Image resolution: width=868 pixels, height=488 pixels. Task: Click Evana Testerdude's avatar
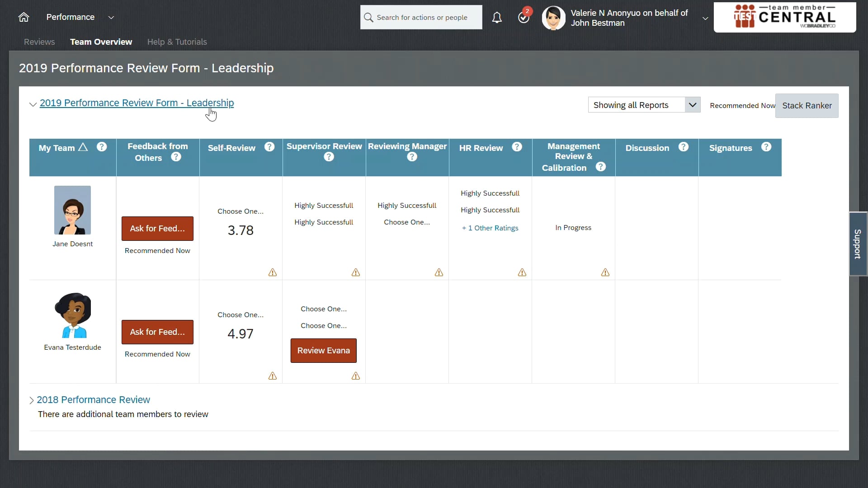coord(72,315)
